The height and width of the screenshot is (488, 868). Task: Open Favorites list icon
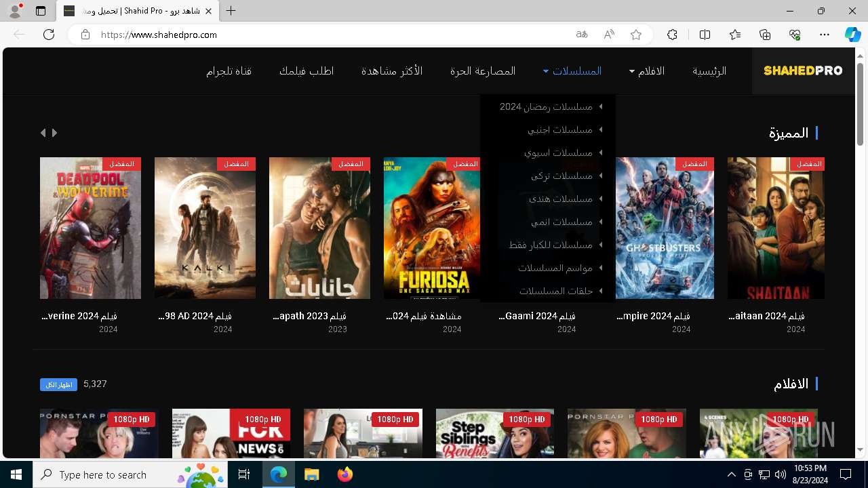tap(735, 35)
